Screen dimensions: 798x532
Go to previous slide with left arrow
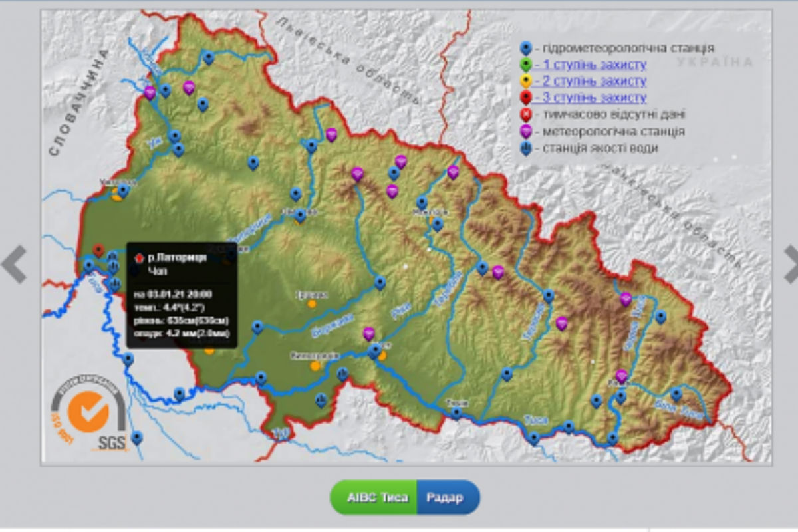[14, 264]
